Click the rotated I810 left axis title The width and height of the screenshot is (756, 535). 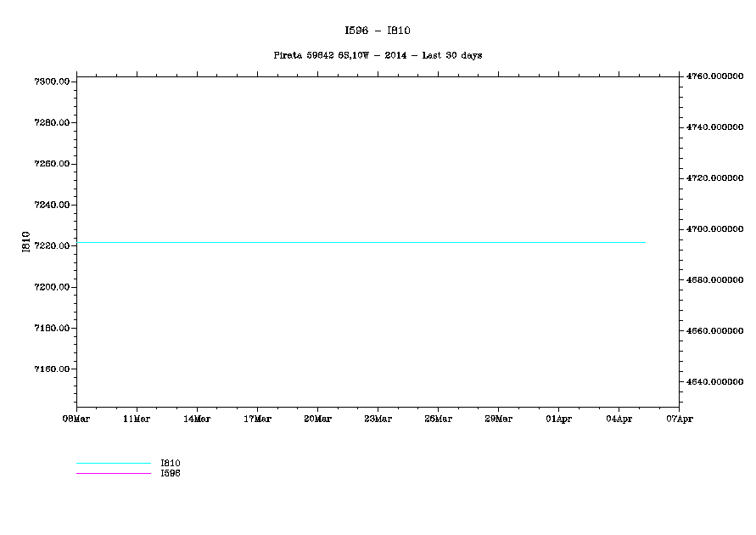click(25, 242)
